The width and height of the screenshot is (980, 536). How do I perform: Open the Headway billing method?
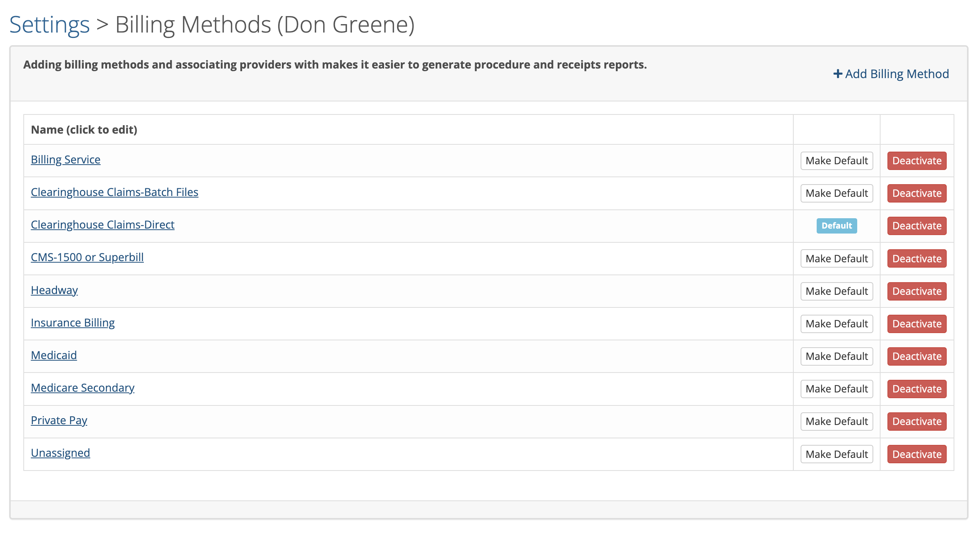[x=54, y=290]
